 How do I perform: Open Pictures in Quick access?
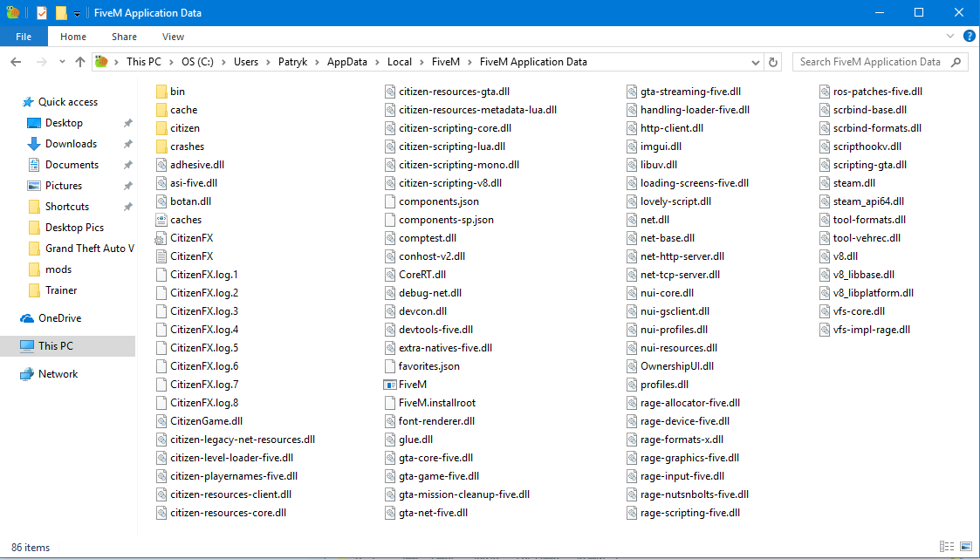point(63,186)
